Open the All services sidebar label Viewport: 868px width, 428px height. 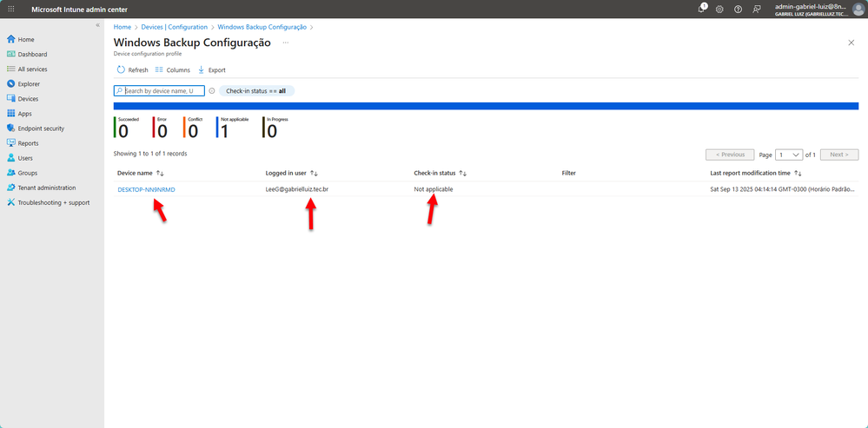(x=32, y=69)
